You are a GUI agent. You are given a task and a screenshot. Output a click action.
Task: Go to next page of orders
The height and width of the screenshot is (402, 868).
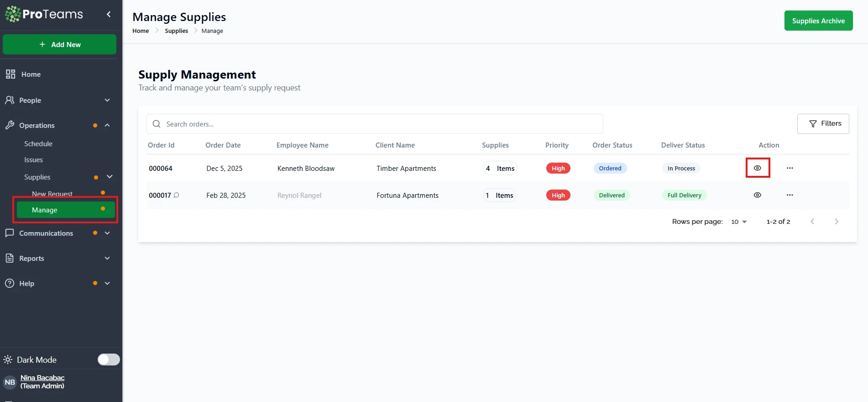[836, 222]
